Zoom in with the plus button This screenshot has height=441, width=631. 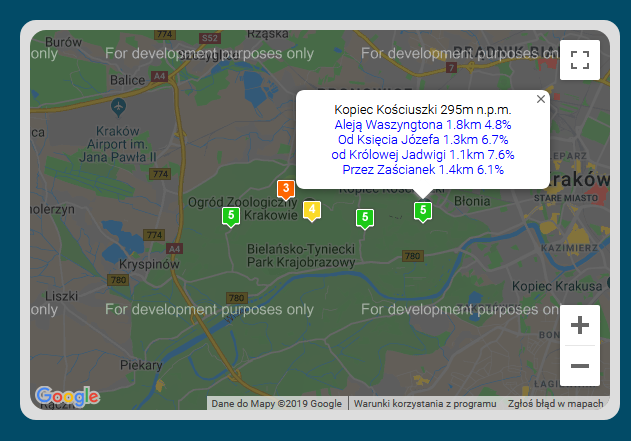click(x=579, y=325)
